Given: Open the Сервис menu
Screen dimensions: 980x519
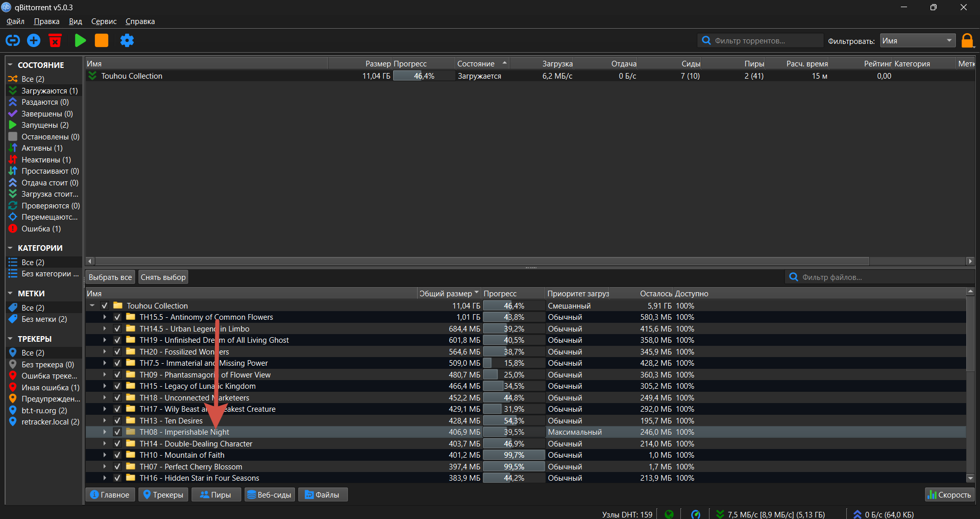Looking at the screenshot, I should (104, 21).
